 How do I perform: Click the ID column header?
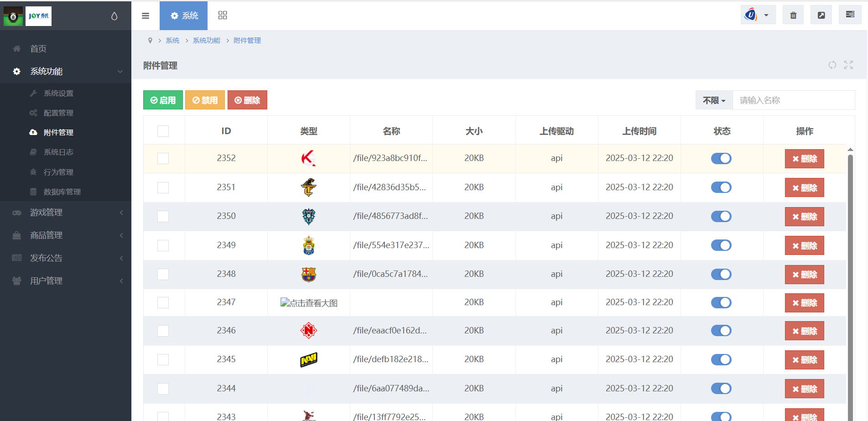tap(226, 131)
